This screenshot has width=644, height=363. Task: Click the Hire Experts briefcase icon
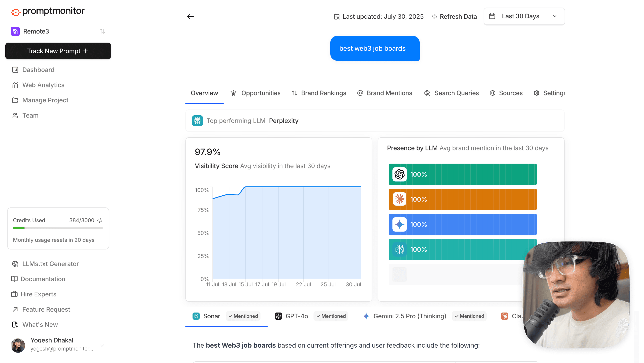[15, 294]
